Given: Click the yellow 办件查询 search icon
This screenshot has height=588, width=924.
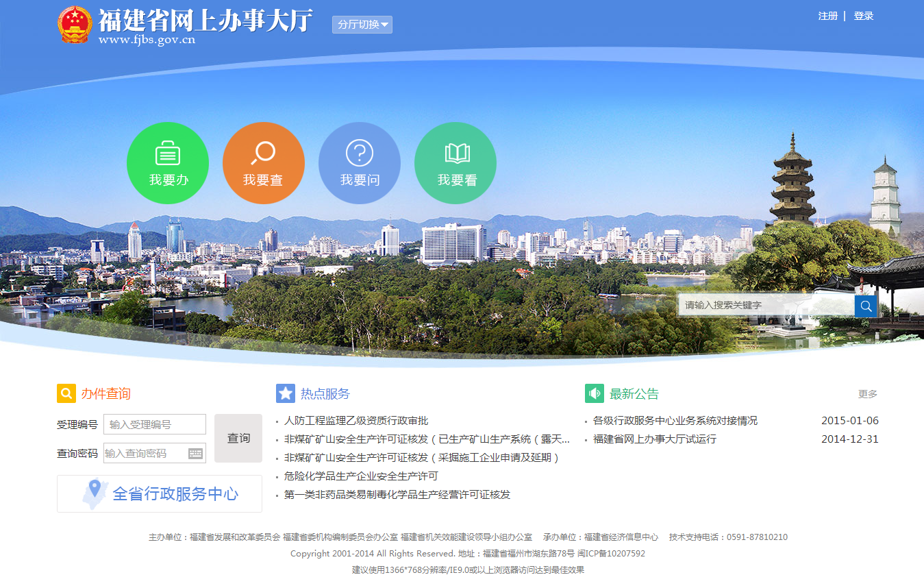Looking at the screenshot, I should [66, 393].
